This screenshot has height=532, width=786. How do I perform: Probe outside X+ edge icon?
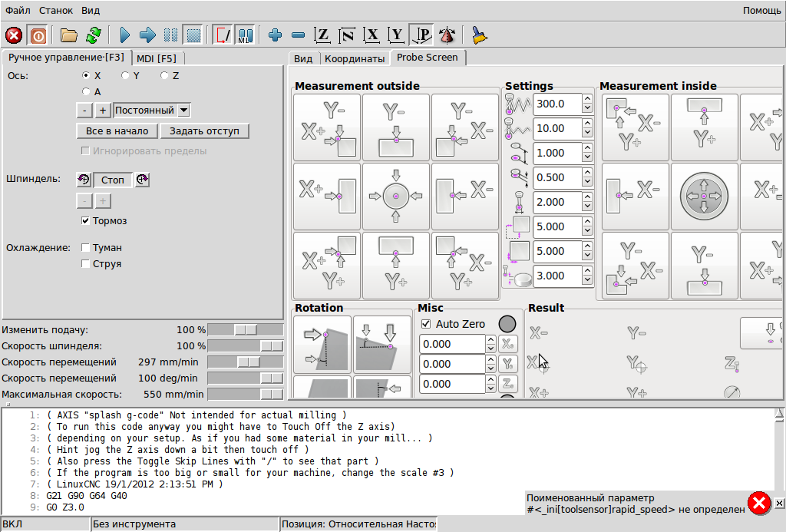[x=327, y=196]
